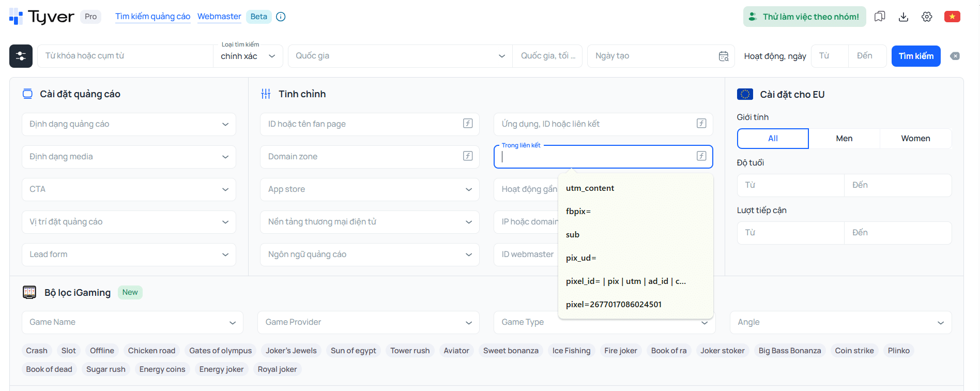Select the Royal joker tag

277,369
